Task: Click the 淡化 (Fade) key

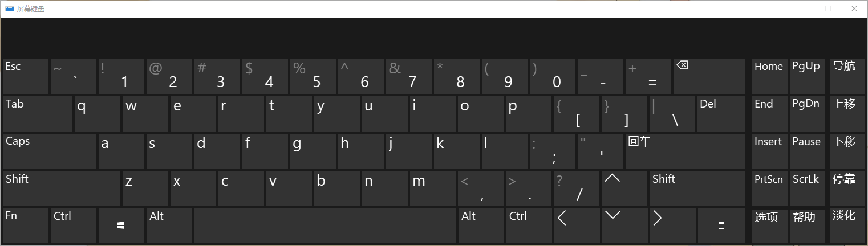Action: pyautogui.click(x=846, y=225)
